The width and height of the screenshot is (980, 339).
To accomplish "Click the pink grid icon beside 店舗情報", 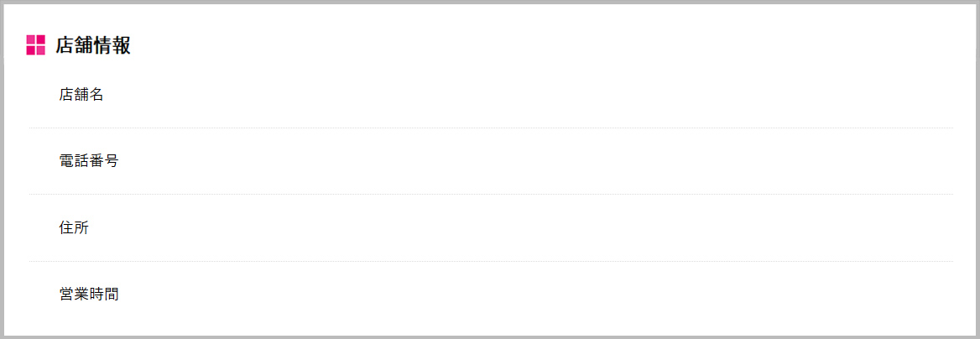I will tap(35, 45).
